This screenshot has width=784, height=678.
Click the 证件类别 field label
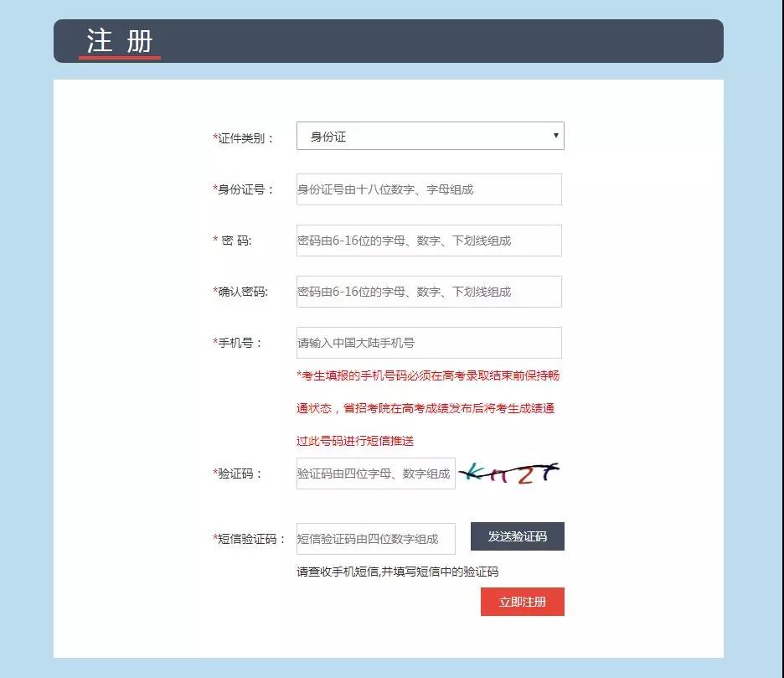(x=244, y=138)
